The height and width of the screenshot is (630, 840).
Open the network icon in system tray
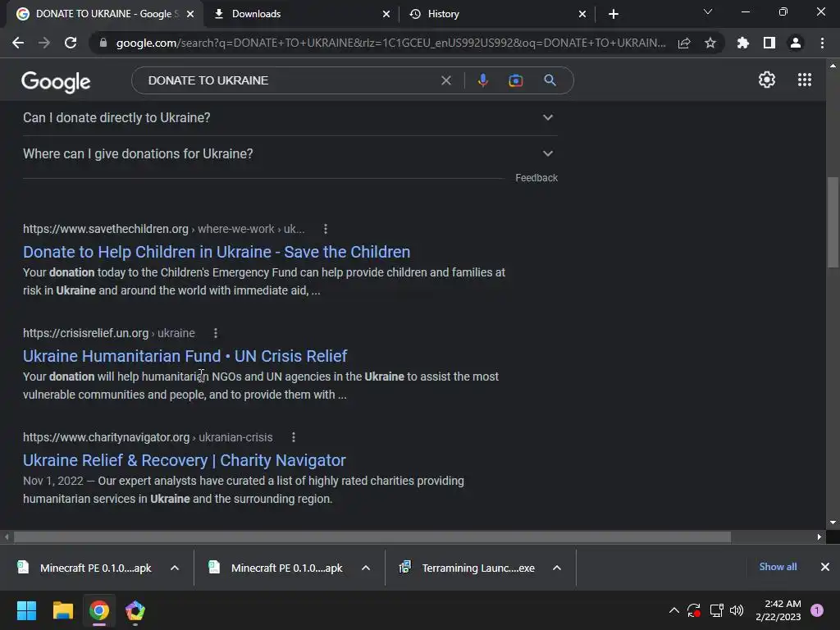tap(716, 610)
